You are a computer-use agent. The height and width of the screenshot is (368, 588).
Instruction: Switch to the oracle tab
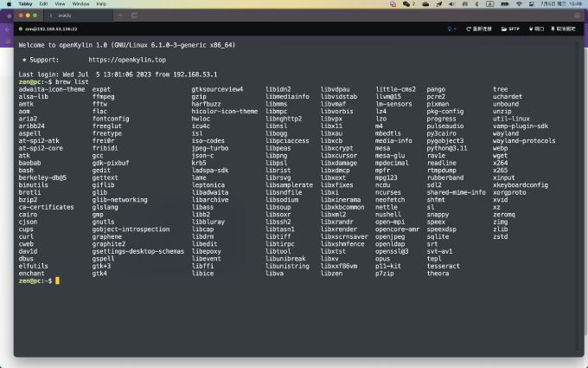pyautogui.click(x=80, y=16)
